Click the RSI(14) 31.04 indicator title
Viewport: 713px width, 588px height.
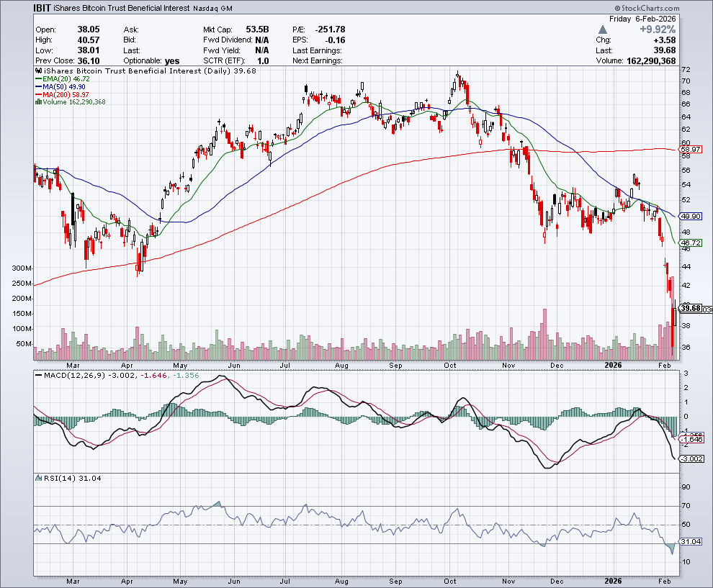(72, 478)
